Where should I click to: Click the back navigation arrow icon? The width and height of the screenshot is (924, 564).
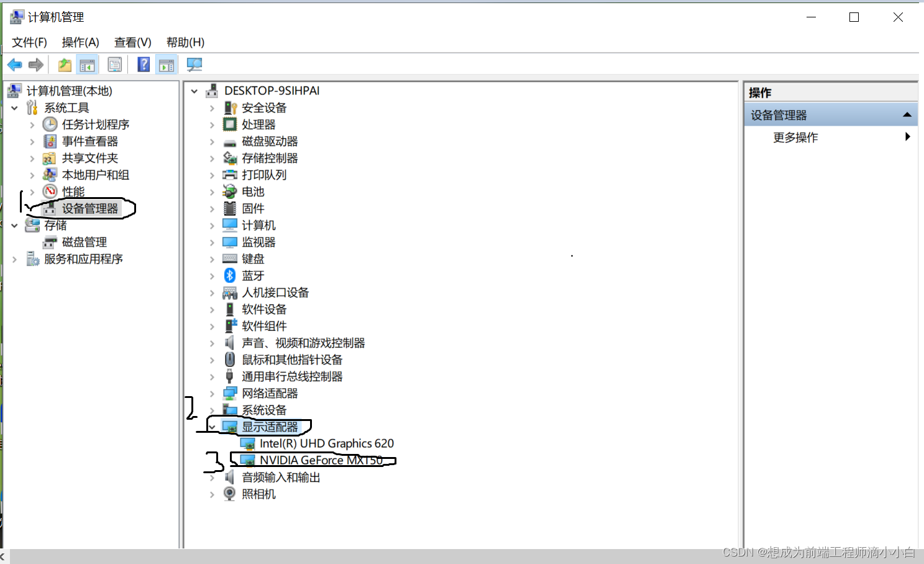tap(14, 64)
